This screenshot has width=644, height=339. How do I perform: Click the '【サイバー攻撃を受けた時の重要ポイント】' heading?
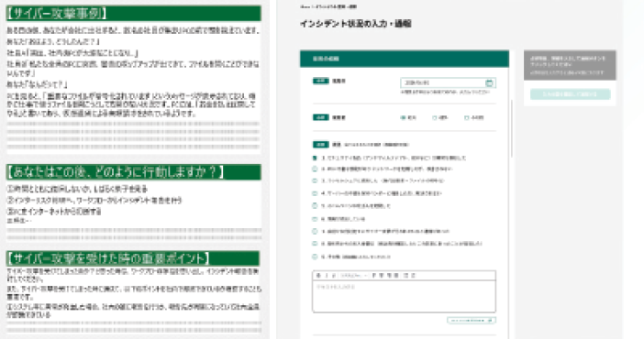[x=108, y=258]
